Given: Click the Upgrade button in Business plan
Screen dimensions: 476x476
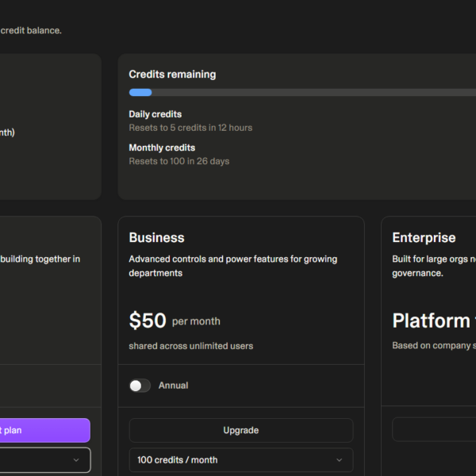Looking at the screenshot, I should tap(240, 430).
